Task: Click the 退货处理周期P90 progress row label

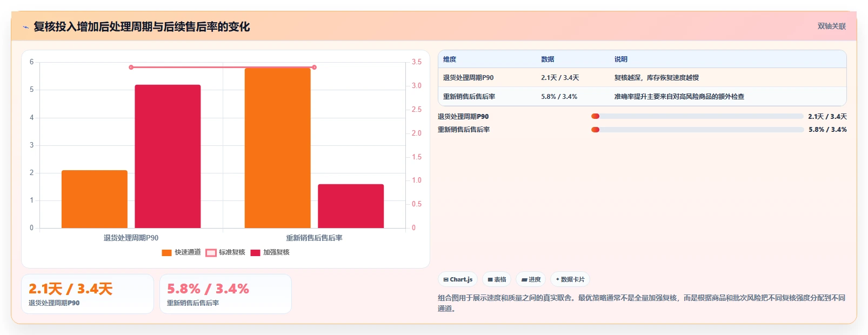Action: (x=463, y=117)
